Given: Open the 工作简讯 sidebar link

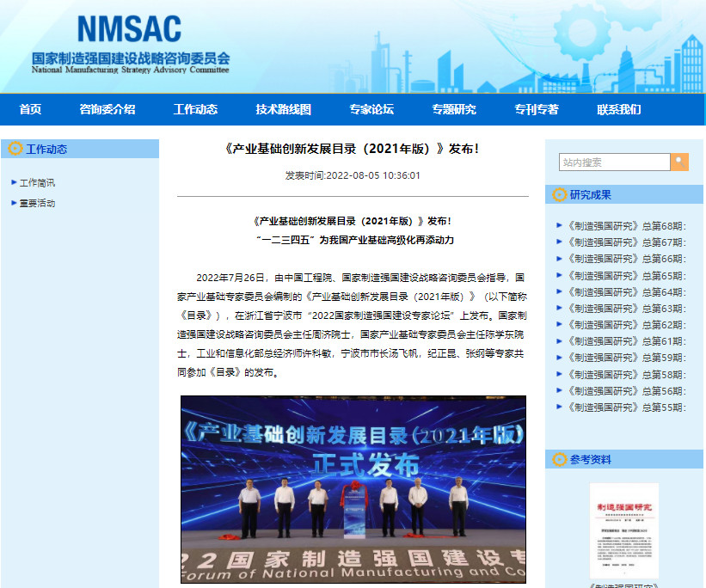Looking at the screenshot, I should click(38, 181).
